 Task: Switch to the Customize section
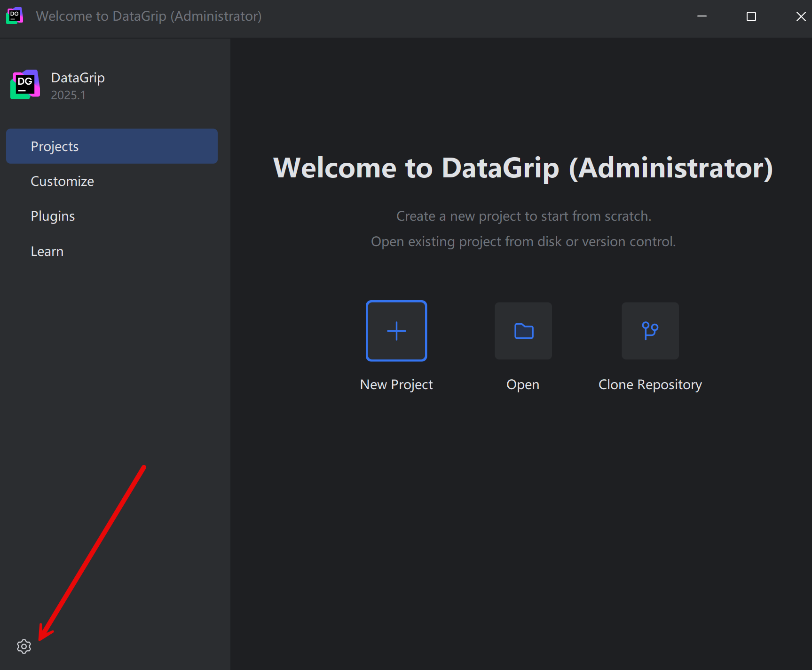(x=63, y=181)
